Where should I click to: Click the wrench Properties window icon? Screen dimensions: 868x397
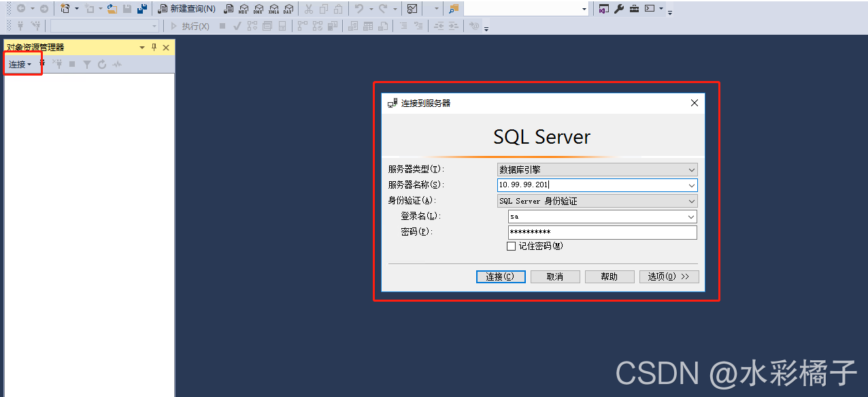(618, 9)
